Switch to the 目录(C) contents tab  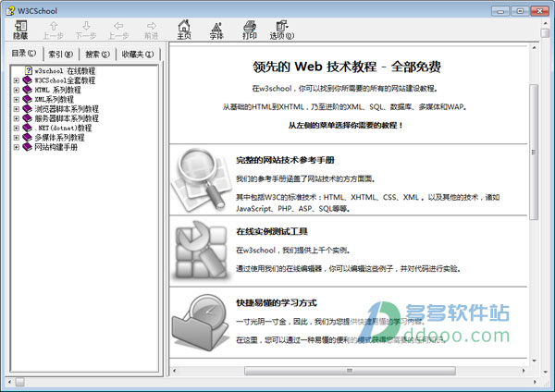(x=24, y=54)
